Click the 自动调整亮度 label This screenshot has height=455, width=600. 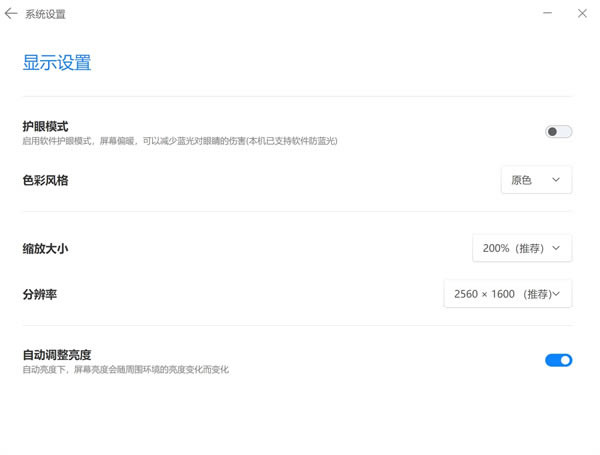coord(57,355)
